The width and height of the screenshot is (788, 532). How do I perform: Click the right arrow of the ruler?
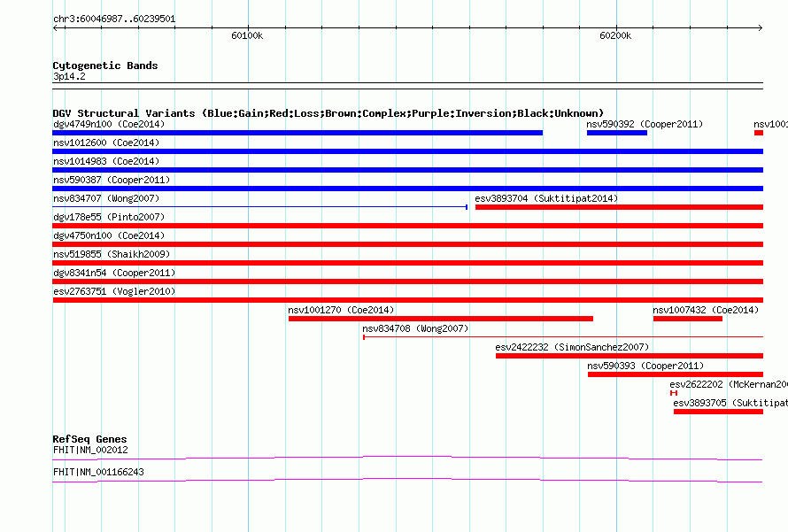(x=760, y=27)
